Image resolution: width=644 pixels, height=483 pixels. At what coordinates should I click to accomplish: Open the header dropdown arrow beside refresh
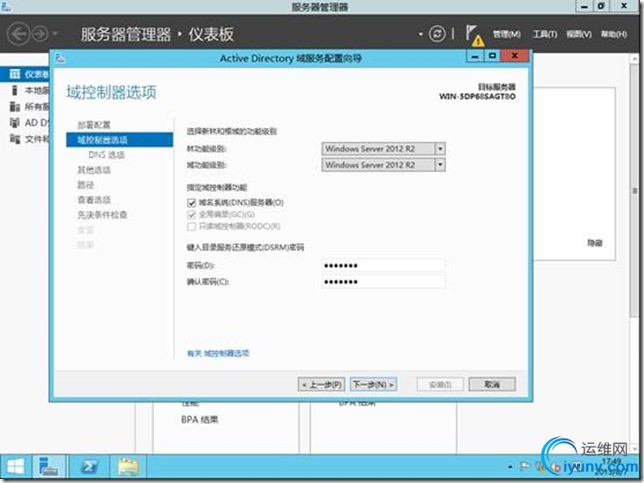[421, 34]
